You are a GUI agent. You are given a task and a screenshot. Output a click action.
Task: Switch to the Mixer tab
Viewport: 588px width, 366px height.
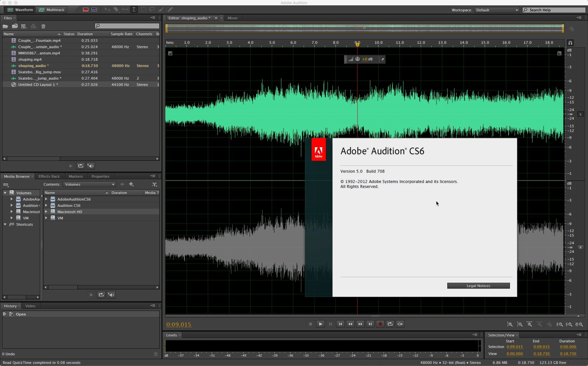(x=232, y=18)
